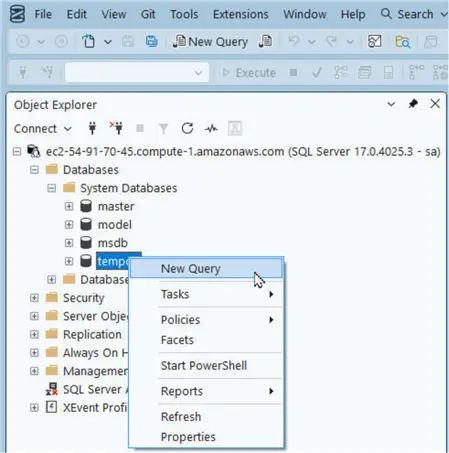This screenshot has height=453, width=449.
Task: Open the Object Explorer window position dropdown
Action: [391, 104]
